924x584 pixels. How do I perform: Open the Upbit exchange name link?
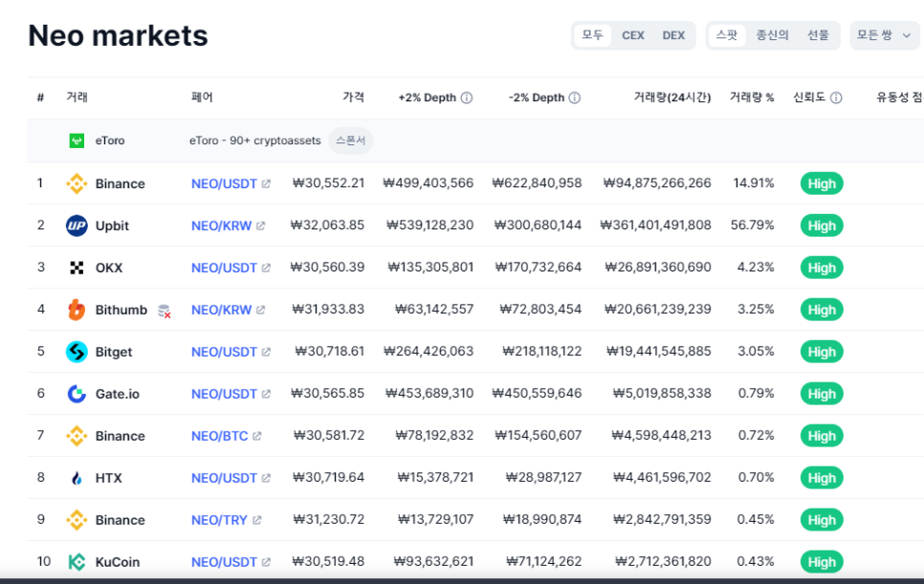[112, 226]
